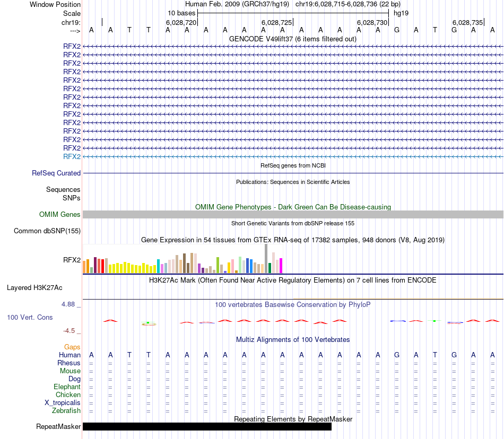The height and width of the screenshot is (439, 504).
Task: Click the PhyloP logo at human G column
Action: (x=397, y=321)
